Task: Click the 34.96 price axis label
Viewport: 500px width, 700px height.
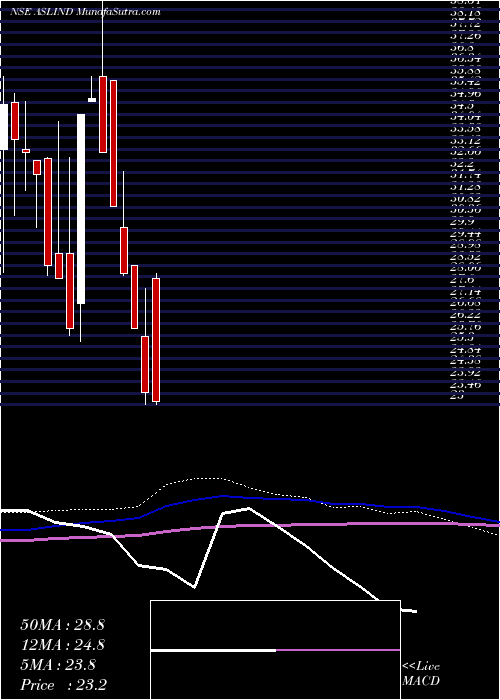Action: point(466,94)
